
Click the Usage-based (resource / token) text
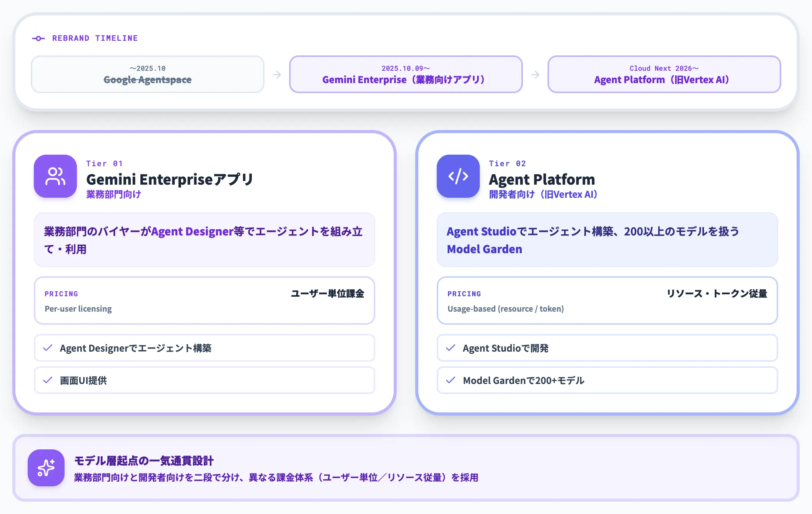[x=506, y=309]
